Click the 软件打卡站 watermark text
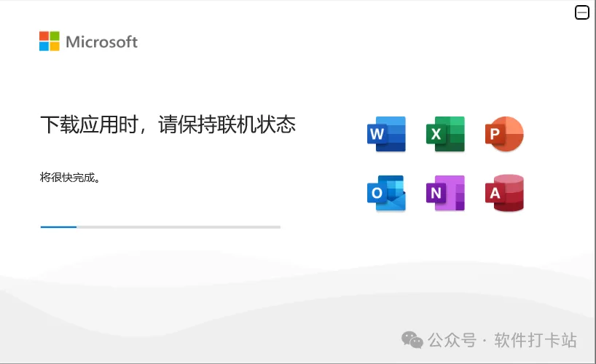 536,340
